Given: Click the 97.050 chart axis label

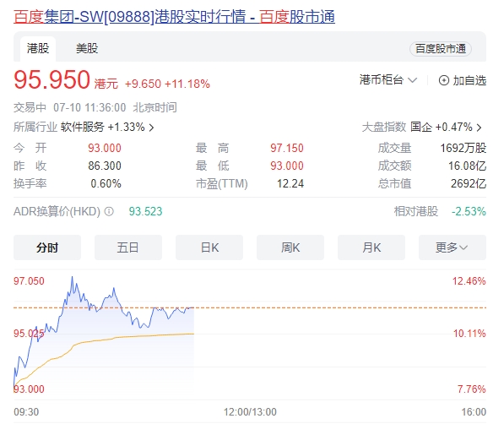Looking at the screenshot, I should point(29,281).
